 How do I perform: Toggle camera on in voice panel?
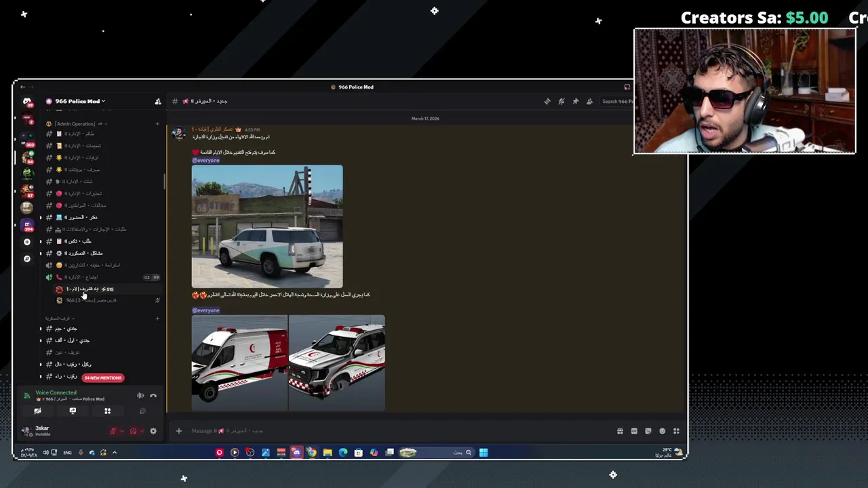pos(38,411)
